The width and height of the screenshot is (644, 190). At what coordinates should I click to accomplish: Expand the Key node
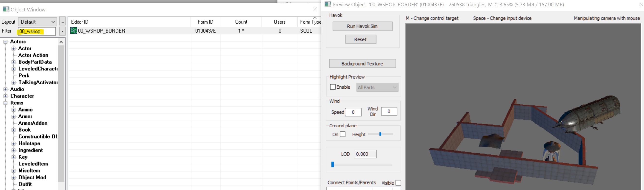pyautogui.click(x=14, y=157)
